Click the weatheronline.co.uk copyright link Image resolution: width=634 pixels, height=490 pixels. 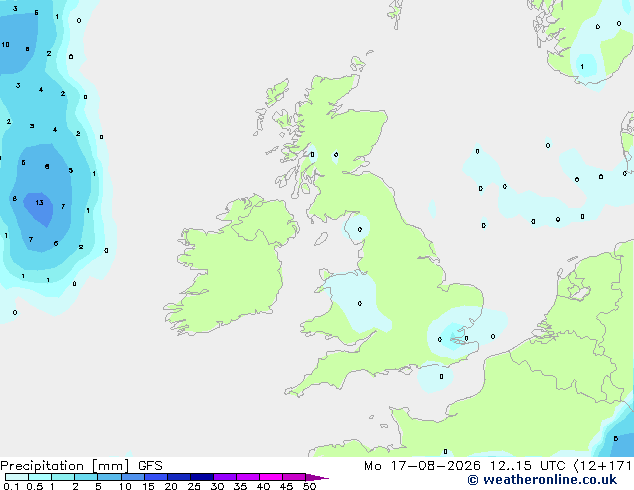[x=542, y=480]
